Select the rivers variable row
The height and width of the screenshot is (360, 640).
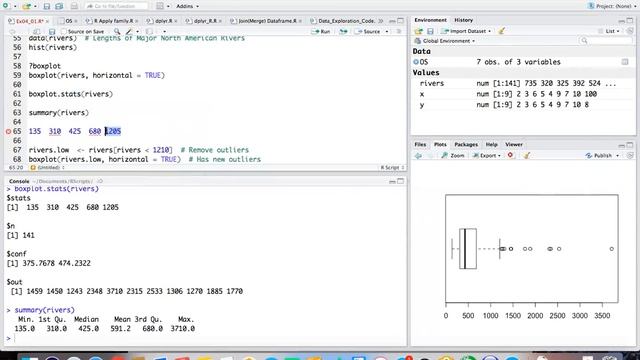coord(522,83)
